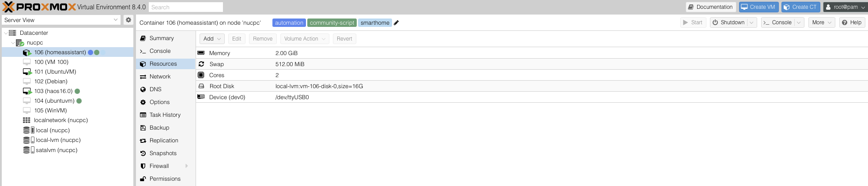Open Snapshots section
The image size is (868, 186).
[x=163, y=153]
